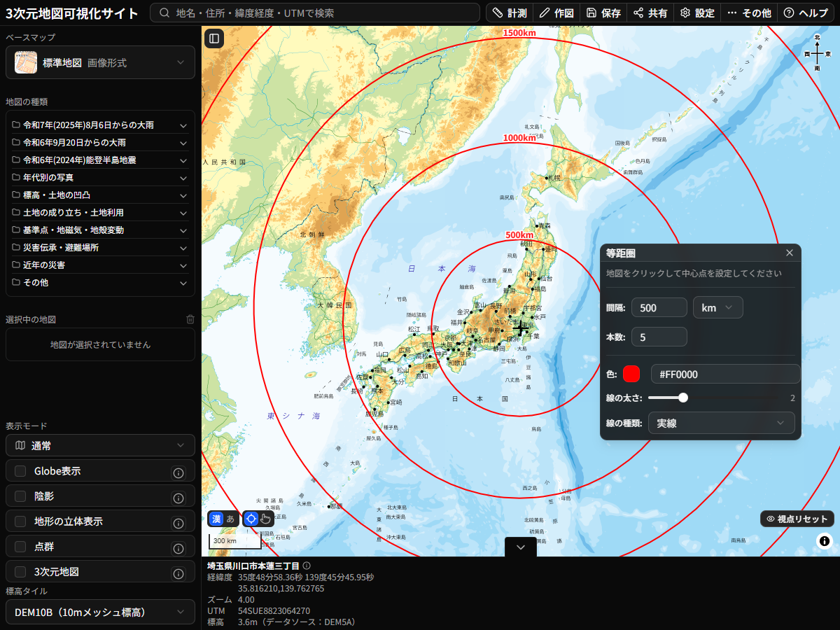Screen dimensions: 840x630
Task: Switch to hand pointer mode icon
Action: [x=265, y=519]
